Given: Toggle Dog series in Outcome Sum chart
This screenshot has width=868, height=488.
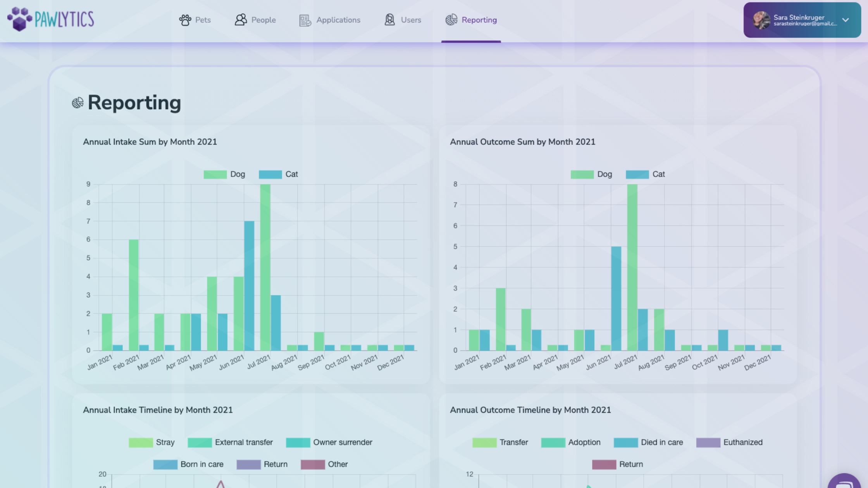Looking at the screenshot, I should (x=591, y=174).
